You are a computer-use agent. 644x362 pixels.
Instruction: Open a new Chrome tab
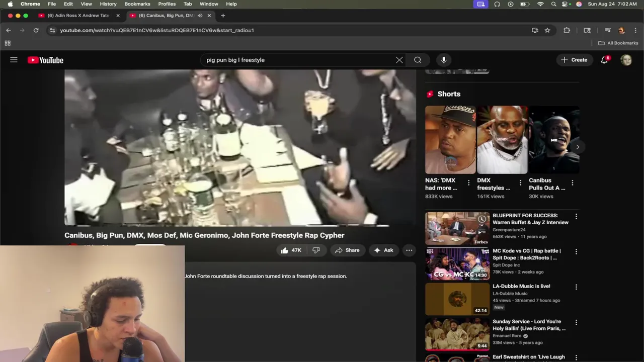(x=223, y=16)
